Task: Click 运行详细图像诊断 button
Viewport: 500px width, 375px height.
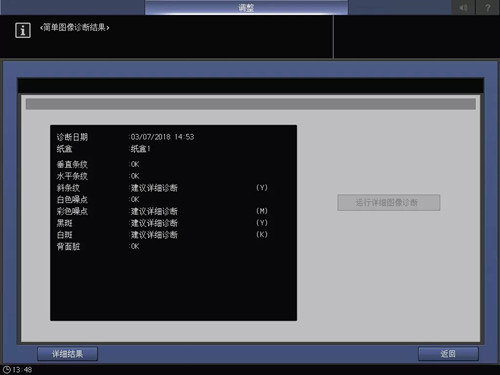Action: [x=389, y=202]
